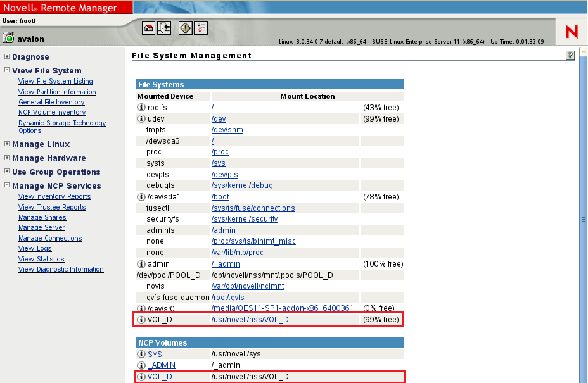The height and width of the screenshot is (383, 588).
Task: Click info icon beside _ADMIN NCP volume
Action: coord(141,365)
